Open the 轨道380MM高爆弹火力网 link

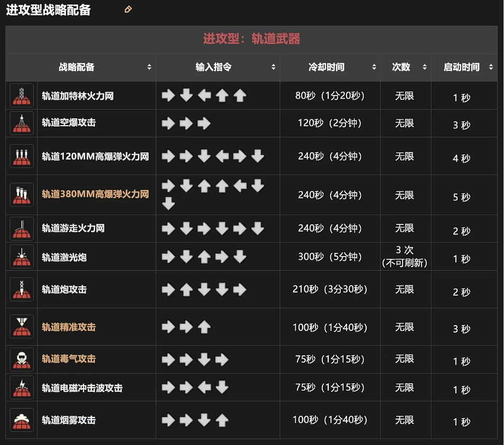pos(95,194)
